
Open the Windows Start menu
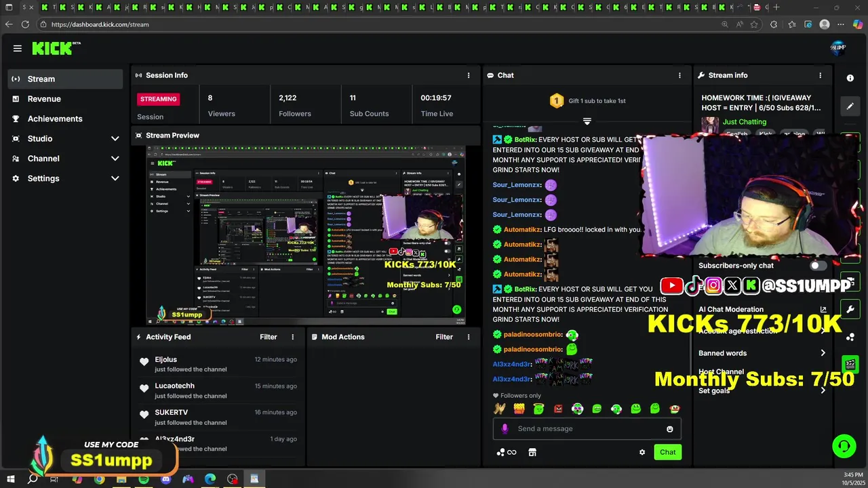tap(11, 479)
